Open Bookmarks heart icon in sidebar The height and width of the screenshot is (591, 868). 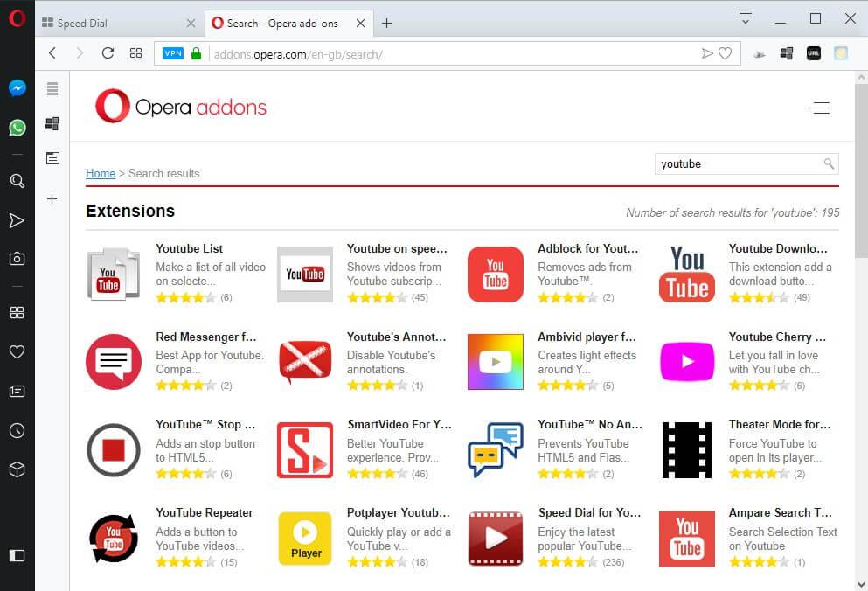pyautogui.click(x=17, y=351)
